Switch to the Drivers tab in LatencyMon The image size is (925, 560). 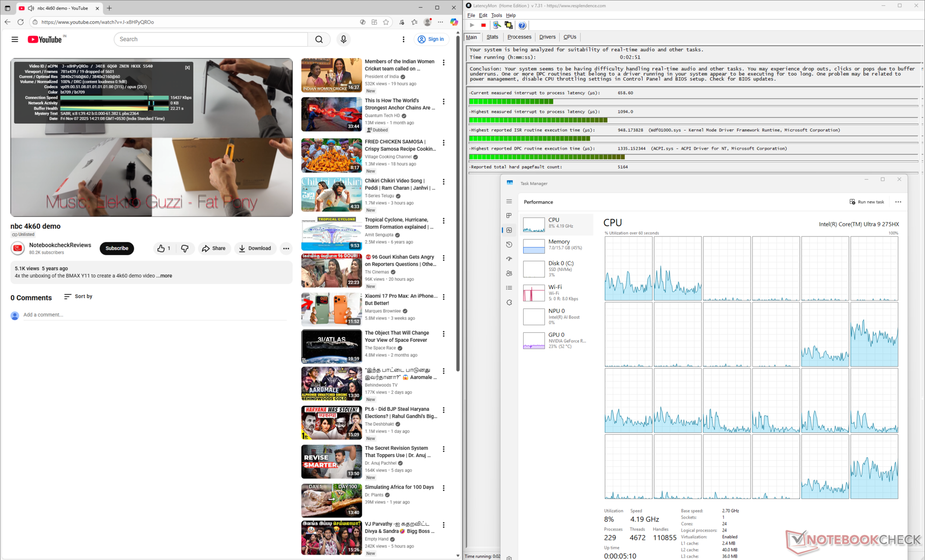pyautogui.click(x=547, y=37)
